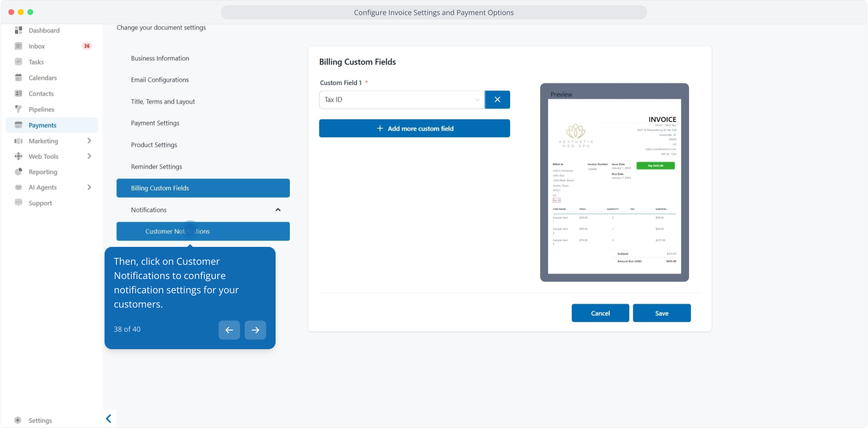This screenshot has width=868, height=428.
Task: Click the invoice preview thumbnail
Action: pos(614,186)
